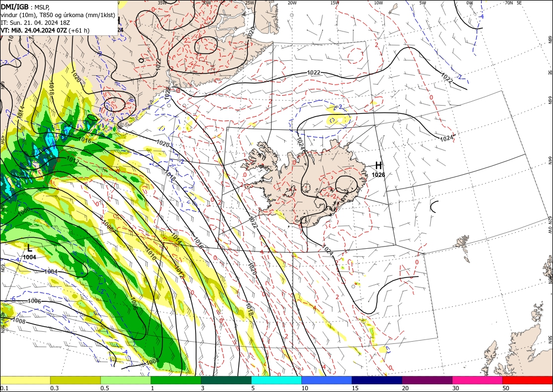Click the 0.5 legend scale value

tap(105, 388)
